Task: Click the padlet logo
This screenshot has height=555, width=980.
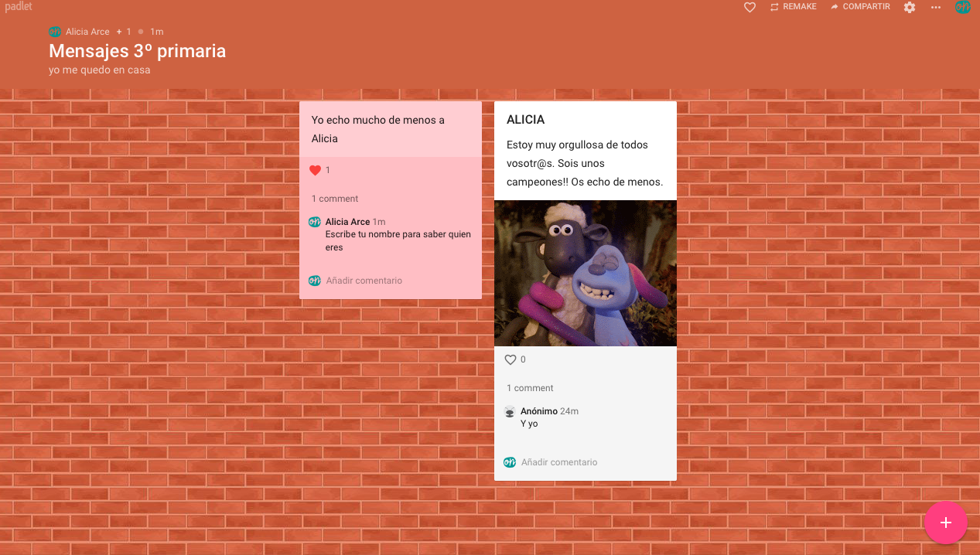Action: (19, 6)
